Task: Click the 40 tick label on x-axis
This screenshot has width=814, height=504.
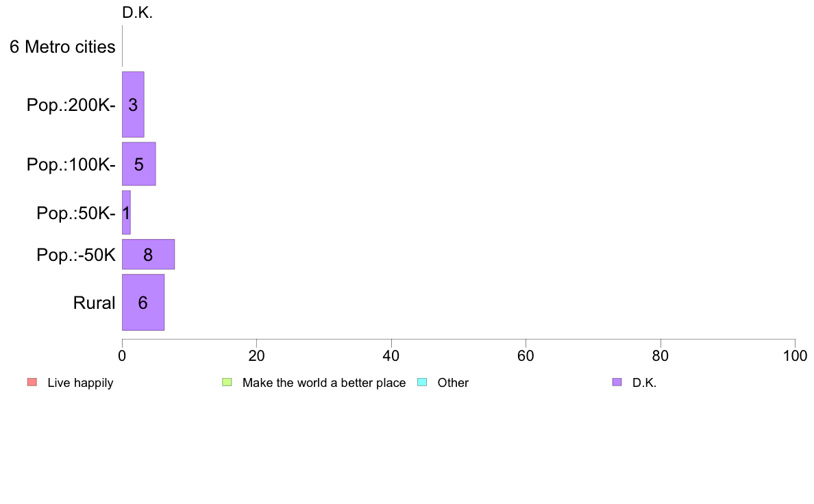Action: [391, 355]
